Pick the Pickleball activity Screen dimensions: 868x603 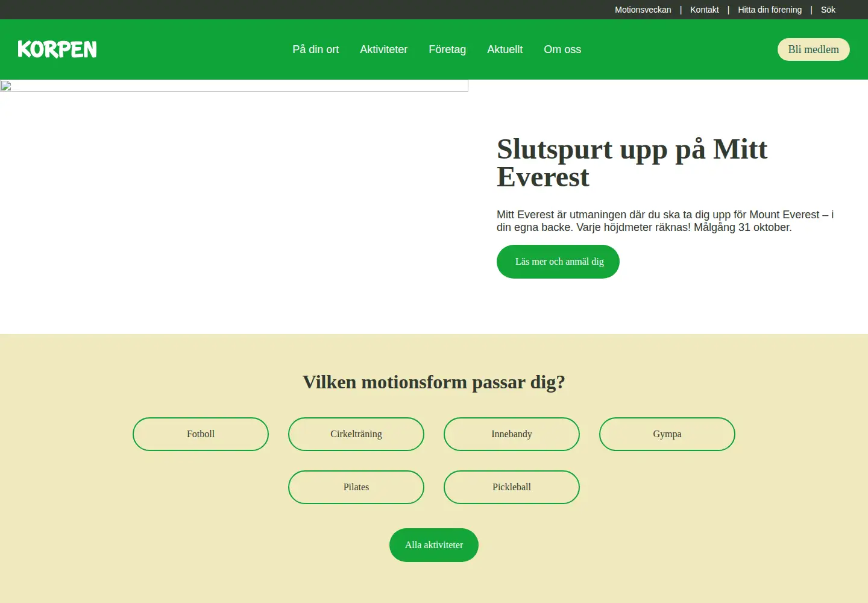pos(512,487)
